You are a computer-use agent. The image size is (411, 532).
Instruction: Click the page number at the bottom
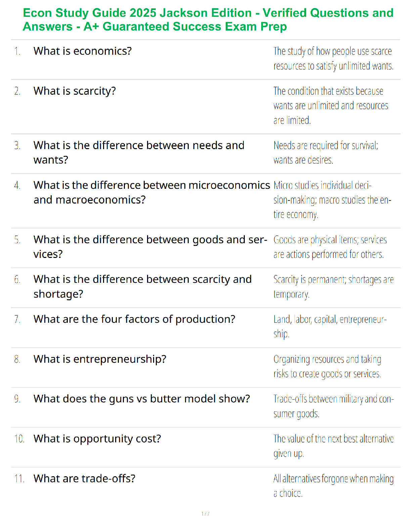(205, 514)
